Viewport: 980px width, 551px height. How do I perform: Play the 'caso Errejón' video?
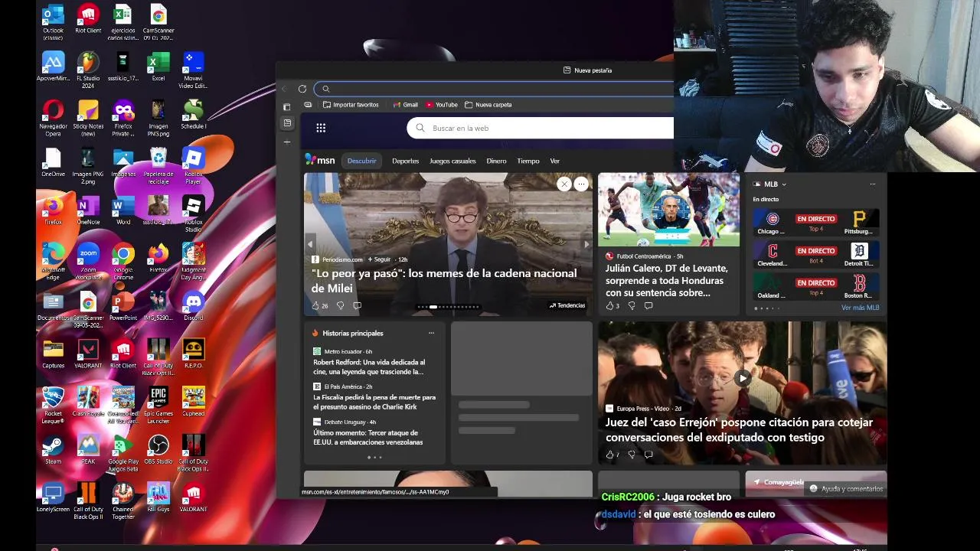tap(743, 377)
